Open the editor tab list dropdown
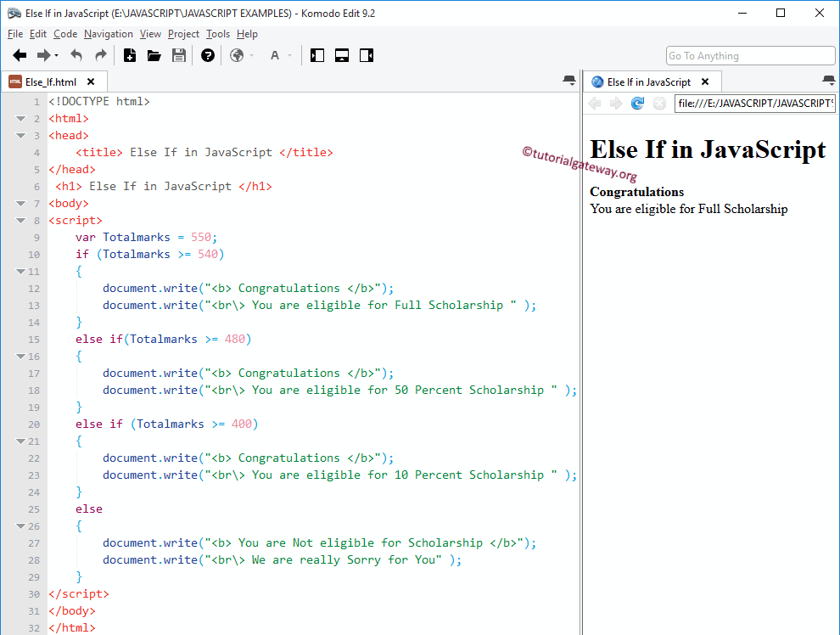The image size is (840, 635). (568, 81)
